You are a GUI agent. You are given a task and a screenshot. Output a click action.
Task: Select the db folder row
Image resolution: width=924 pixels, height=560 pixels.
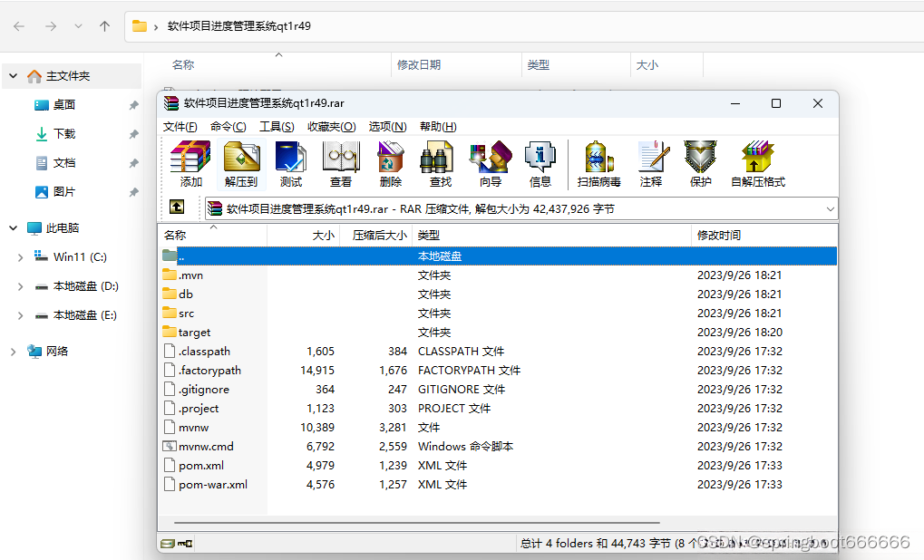(x=498, y=294)
